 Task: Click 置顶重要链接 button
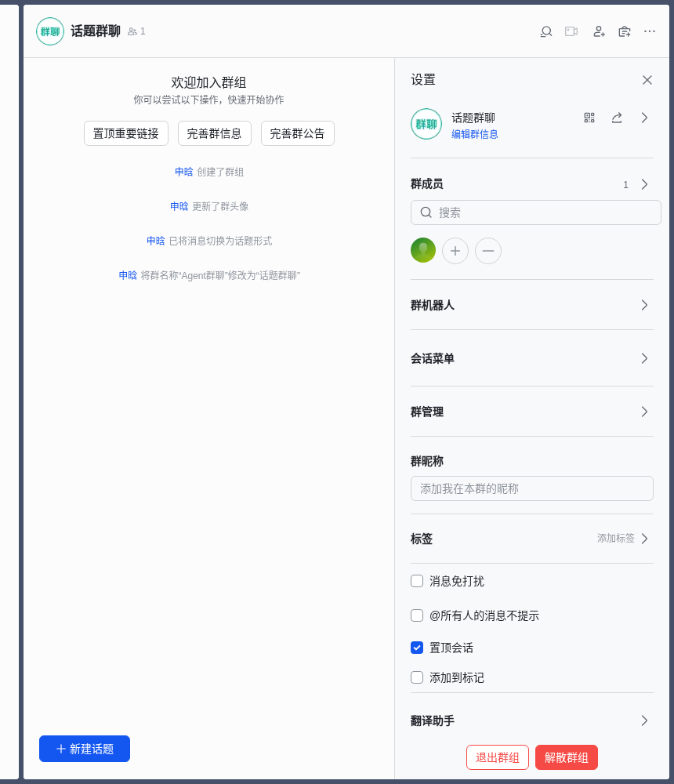126,133
